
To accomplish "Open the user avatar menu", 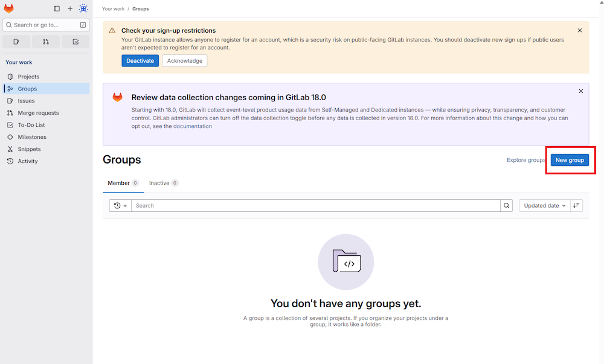I will coord(83,8).
